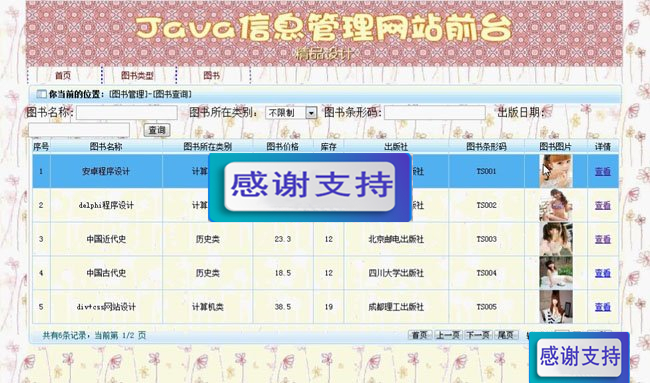Click the 图书名称 search input field

(x=127, y=112)
